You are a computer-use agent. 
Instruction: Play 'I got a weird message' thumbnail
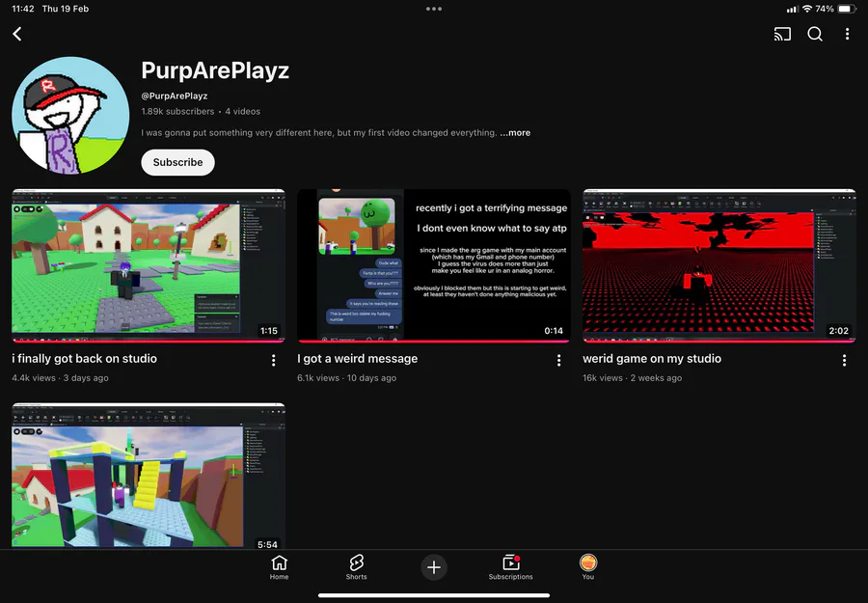pyautogui.click(x=434, y=265)
